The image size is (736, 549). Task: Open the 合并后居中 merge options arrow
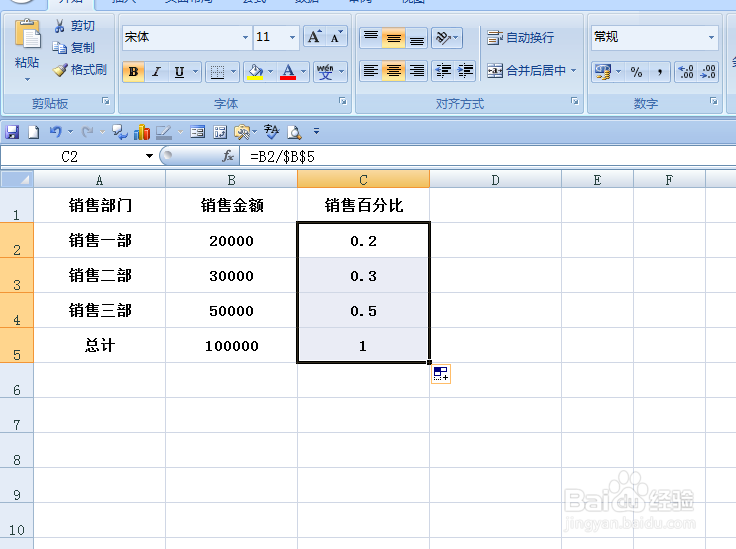(574, 70)
